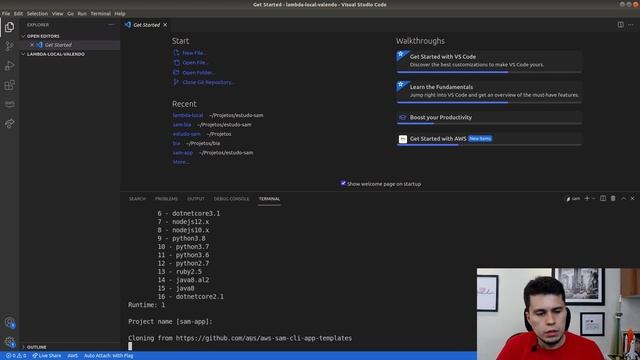Open recent project lambda-local
The image size is (640, 360).
click(188, 115)
